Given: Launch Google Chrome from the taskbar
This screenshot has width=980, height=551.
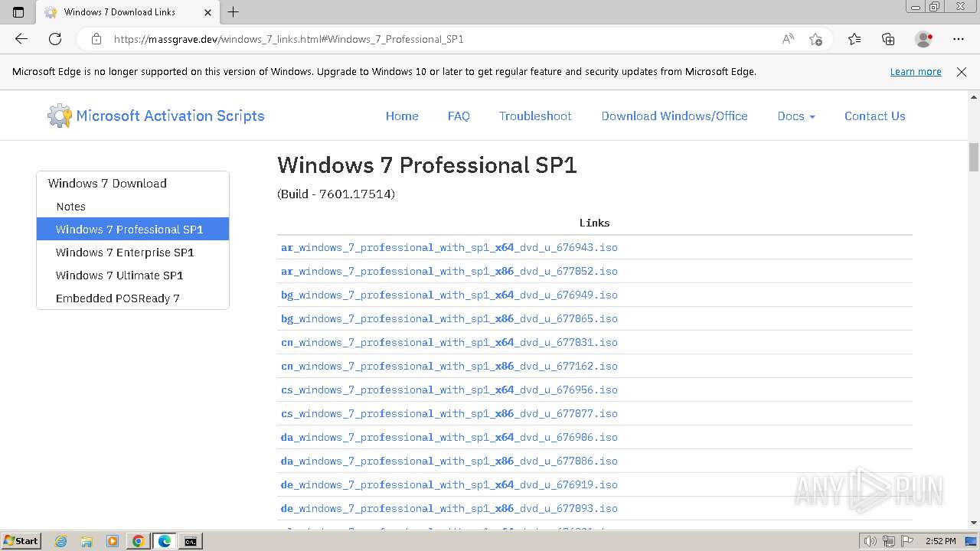Looking at the screenshot, I should tap(139, 541).
